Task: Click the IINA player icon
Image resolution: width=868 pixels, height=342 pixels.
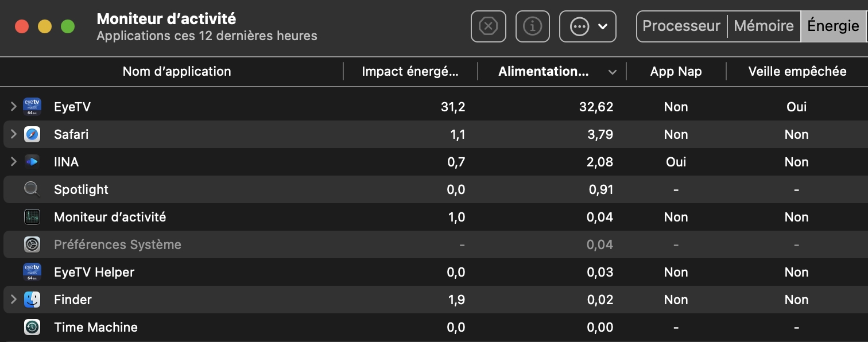Action: (32, 162)
